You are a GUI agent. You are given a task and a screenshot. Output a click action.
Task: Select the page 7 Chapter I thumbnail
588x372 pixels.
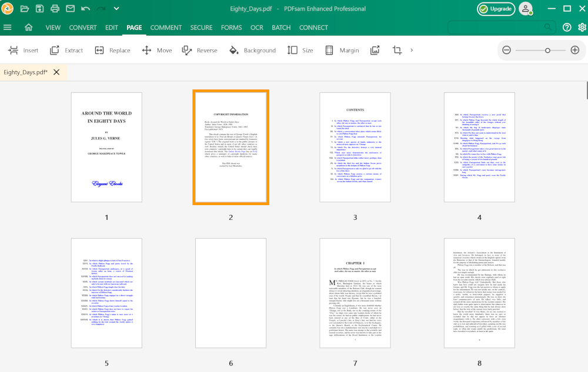coord(355,293)
